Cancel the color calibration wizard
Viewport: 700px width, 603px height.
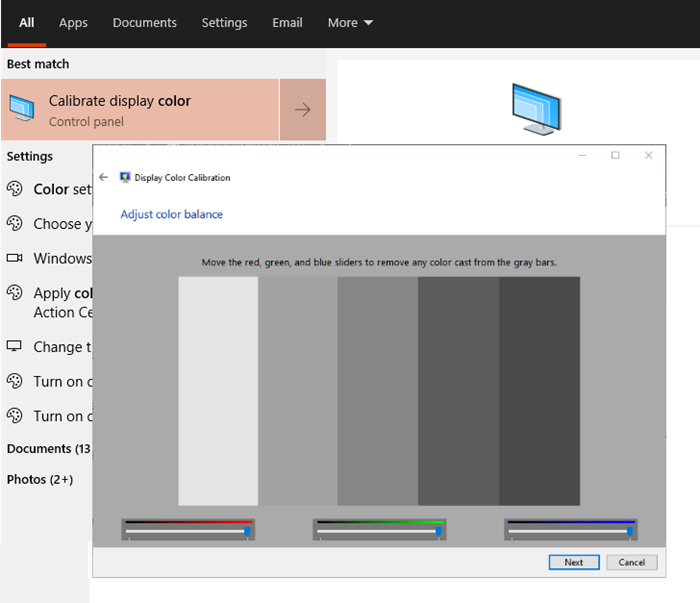[x=632, y=562]
